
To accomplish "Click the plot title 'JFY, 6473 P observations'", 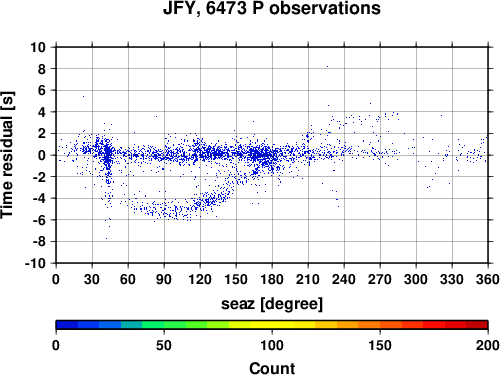I will coord(272,8).
